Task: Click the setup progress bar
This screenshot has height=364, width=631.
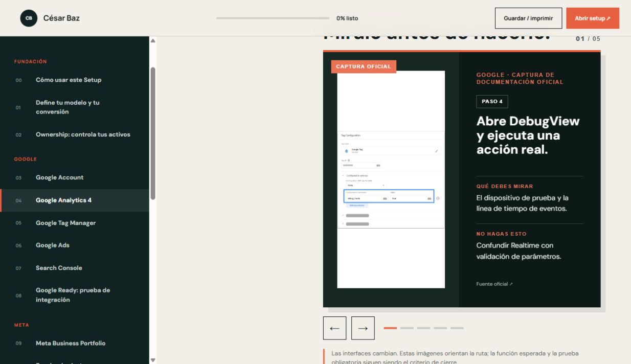Action: (273, 18)
